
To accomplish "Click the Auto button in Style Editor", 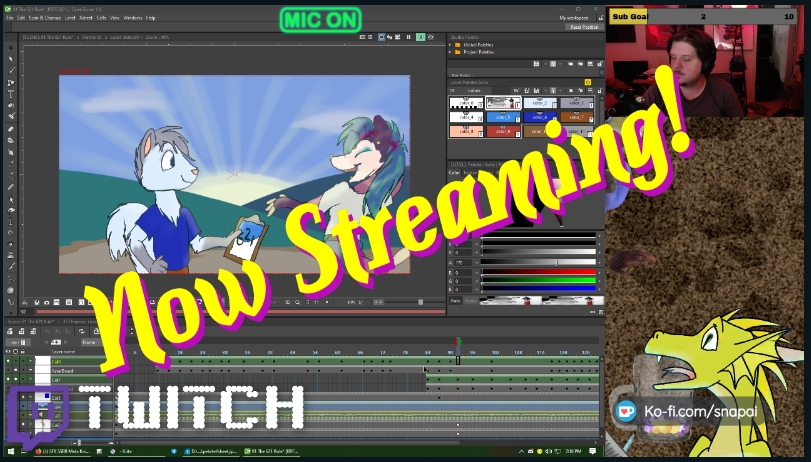I will tap(455, 301).
